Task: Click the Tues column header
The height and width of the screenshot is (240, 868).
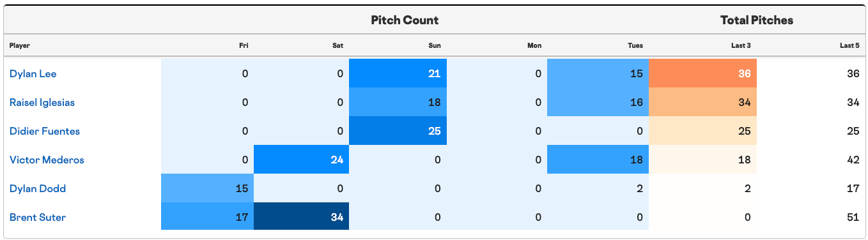Action: pos(635,46)
